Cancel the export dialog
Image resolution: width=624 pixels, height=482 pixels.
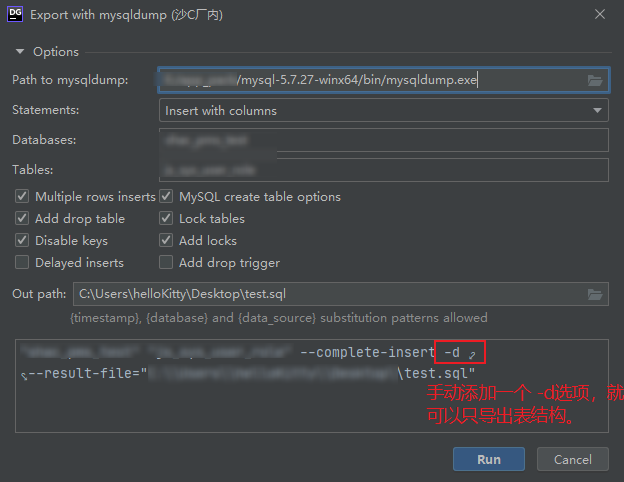pos(573,459)
